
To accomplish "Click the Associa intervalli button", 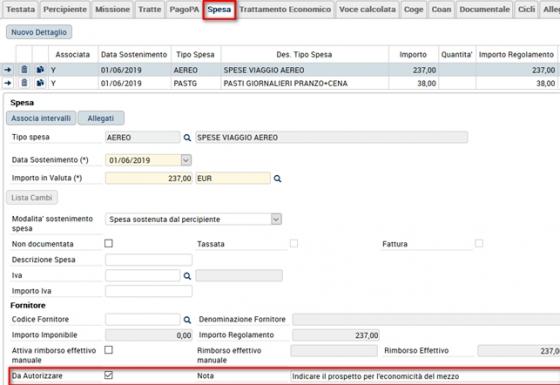I will (41, 118).
